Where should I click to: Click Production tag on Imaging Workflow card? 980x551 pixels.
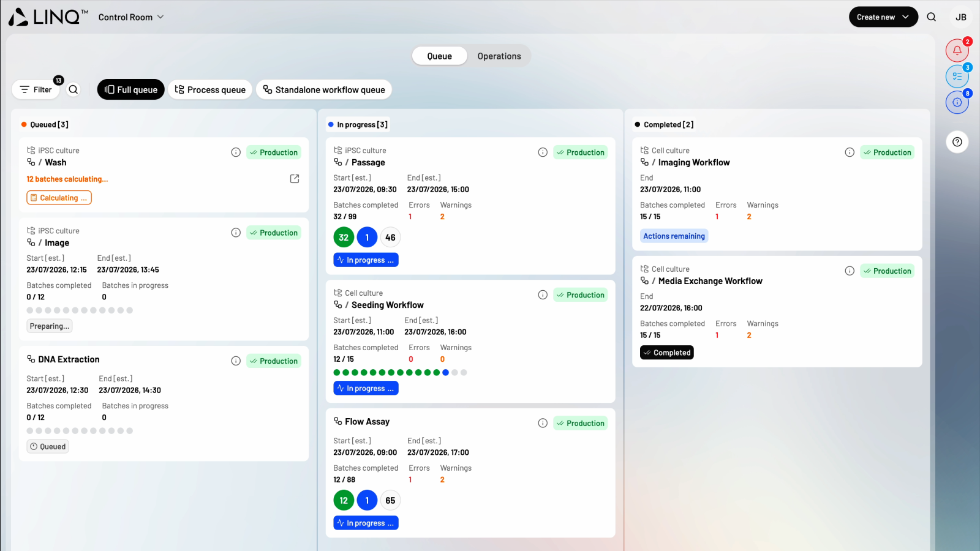click(888, 152)
